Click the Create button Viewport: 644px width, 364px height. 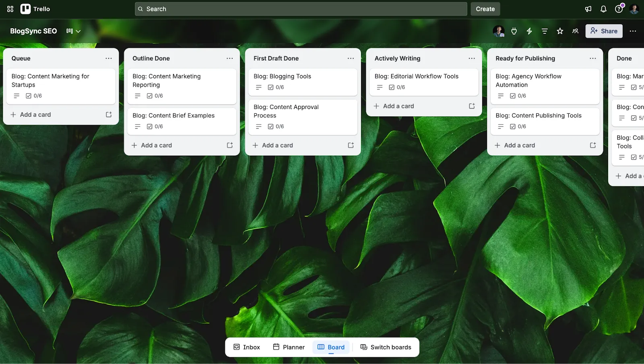point(485,9)
